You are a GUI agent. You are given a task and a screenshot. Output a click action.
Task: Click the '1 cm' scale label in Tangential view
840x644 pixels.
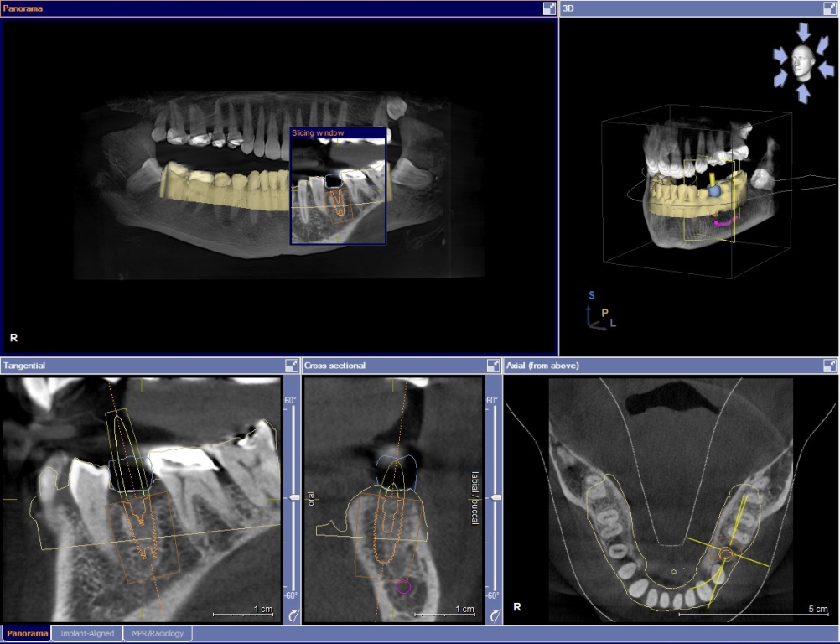click(x=263, y=609)
